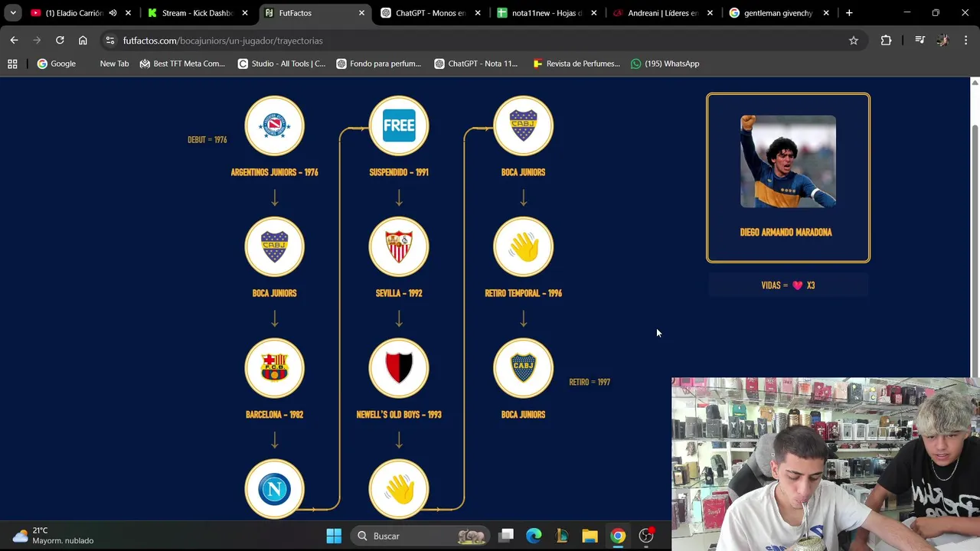Screen dimensions: 980x551
Task: Click the Argentinos Juniors club crest
Action: [x=274, y=126]
